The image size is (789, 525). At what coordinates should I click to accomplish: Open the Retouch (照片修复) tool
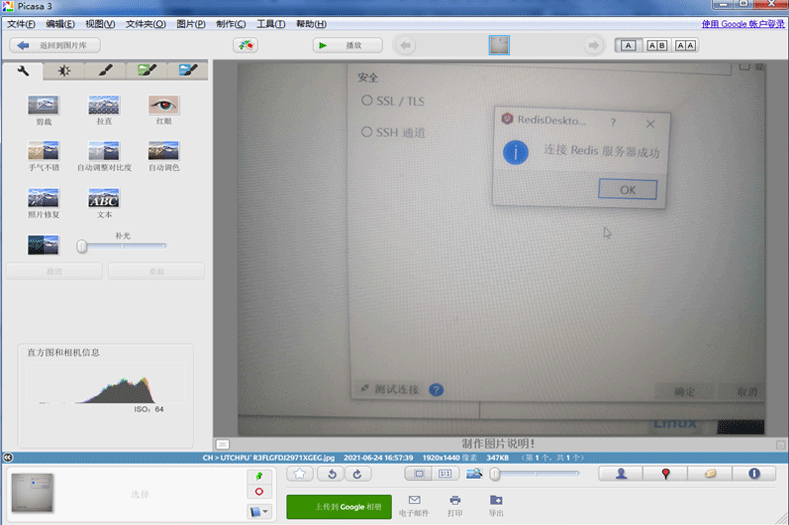click(x=43, y=198)
